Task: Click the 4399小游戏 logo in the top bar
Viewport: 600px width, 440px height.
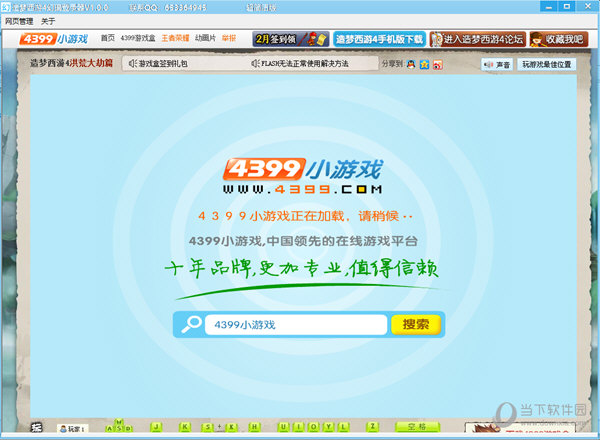Action: (x=54, y=39)
